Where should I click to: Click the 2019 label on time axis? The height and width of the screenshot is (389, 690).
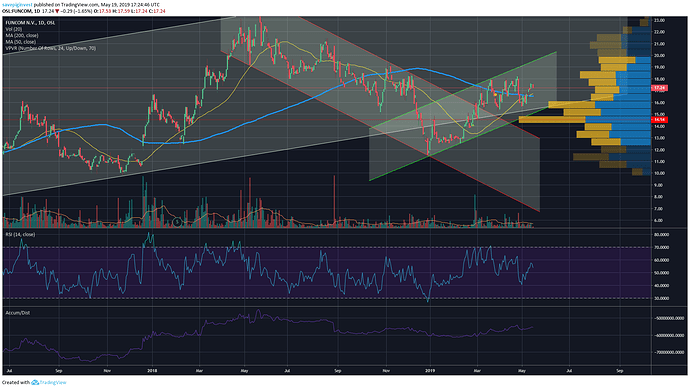coord(430,371)
